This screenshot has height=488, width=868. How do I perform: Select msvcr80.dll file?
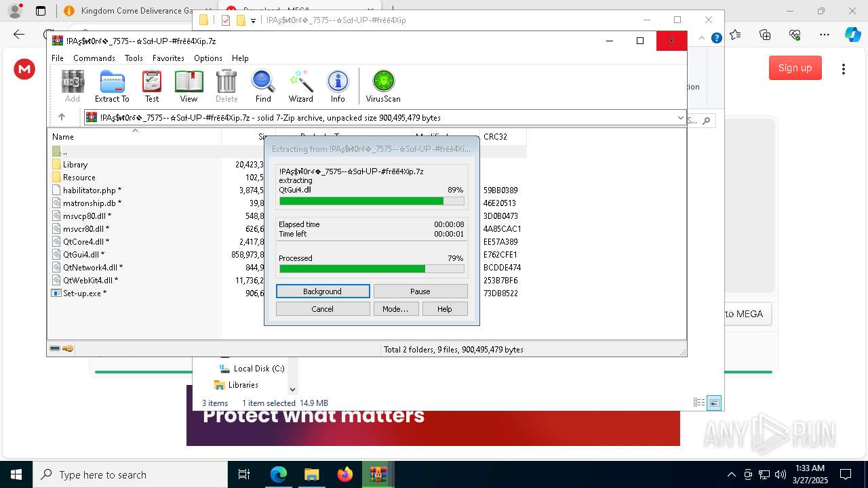tap(86, 229)
